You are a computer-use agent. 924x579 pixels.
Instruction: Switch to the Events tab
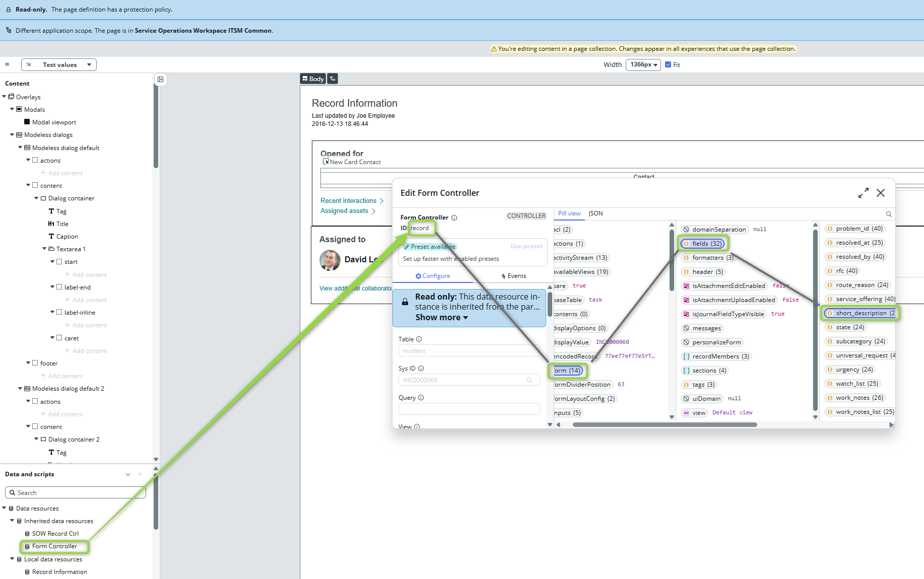513,276
